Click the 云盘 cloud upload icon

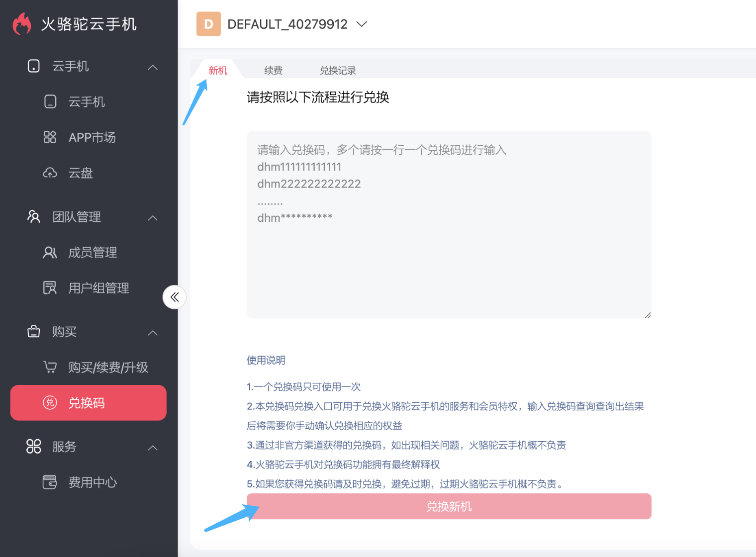coord(50,173)
